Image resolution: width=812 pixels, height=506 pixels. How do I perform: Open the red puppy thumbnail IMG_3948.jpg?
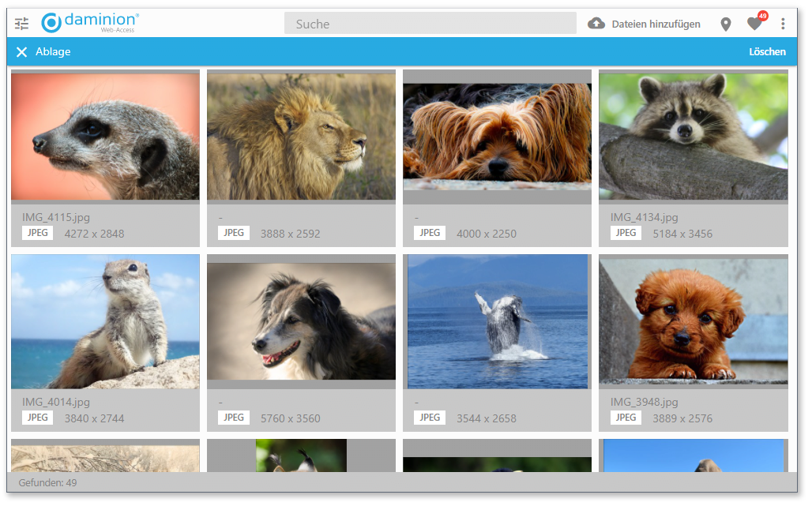pyautogui.click(x=693, y=321)
